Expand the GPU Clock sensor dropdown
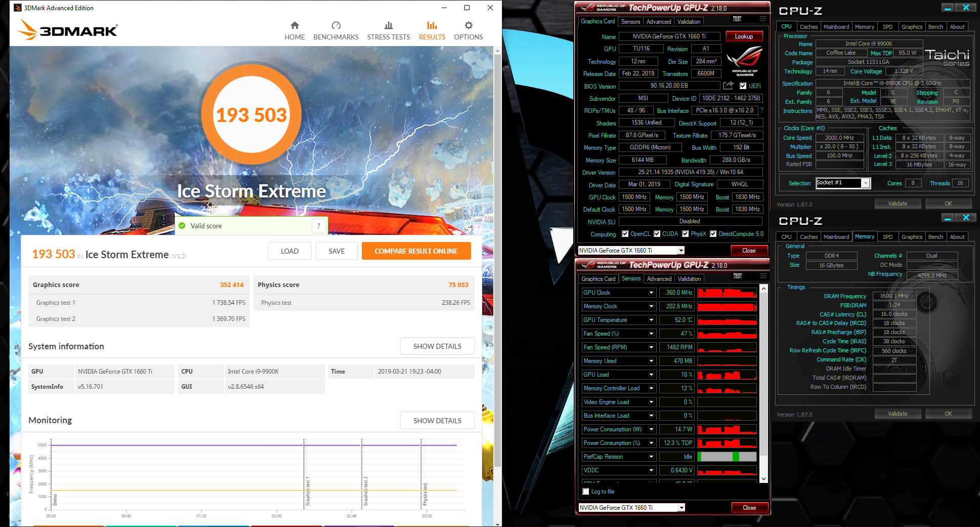 [651, 293]
